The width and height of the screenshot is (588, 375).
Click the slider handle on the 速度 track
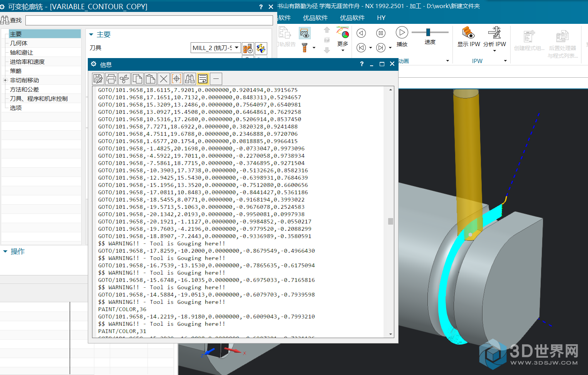pos(428,32)
